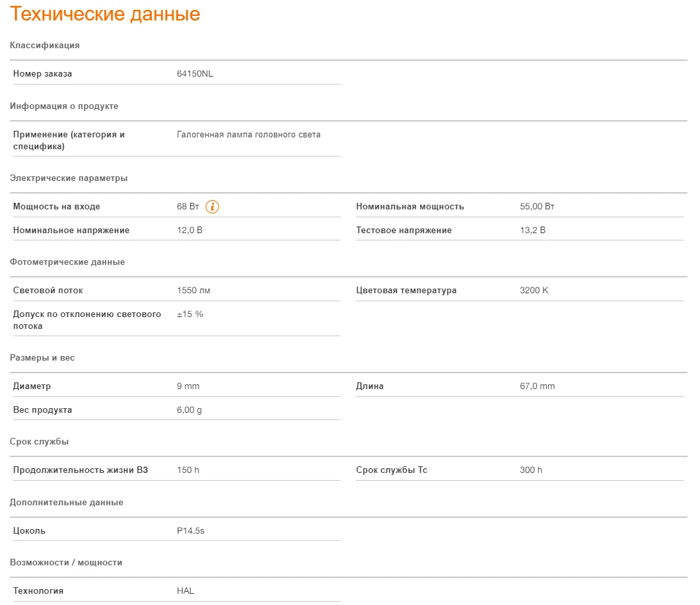Click the info icon next to 68 Вт
The width and height of the screenshot is (700, 605).
[x=212, y=207]
